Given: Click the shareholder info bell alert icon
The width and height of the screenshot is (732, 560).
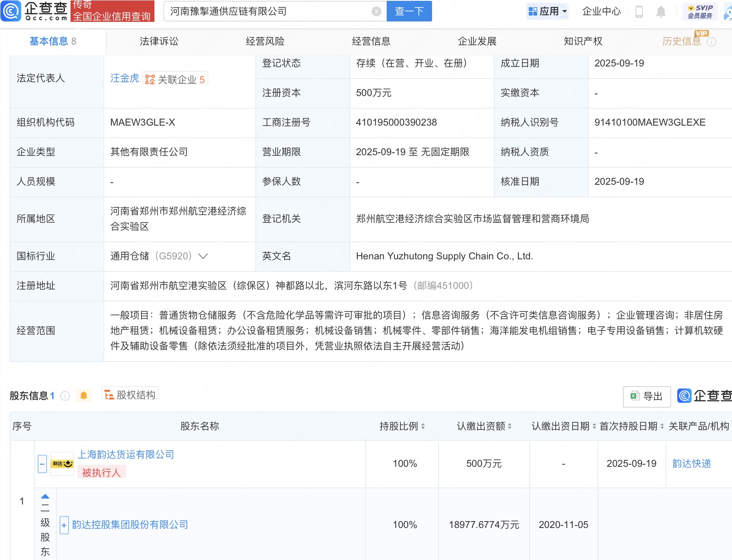Looking at the screenshot, I should 83,395.
